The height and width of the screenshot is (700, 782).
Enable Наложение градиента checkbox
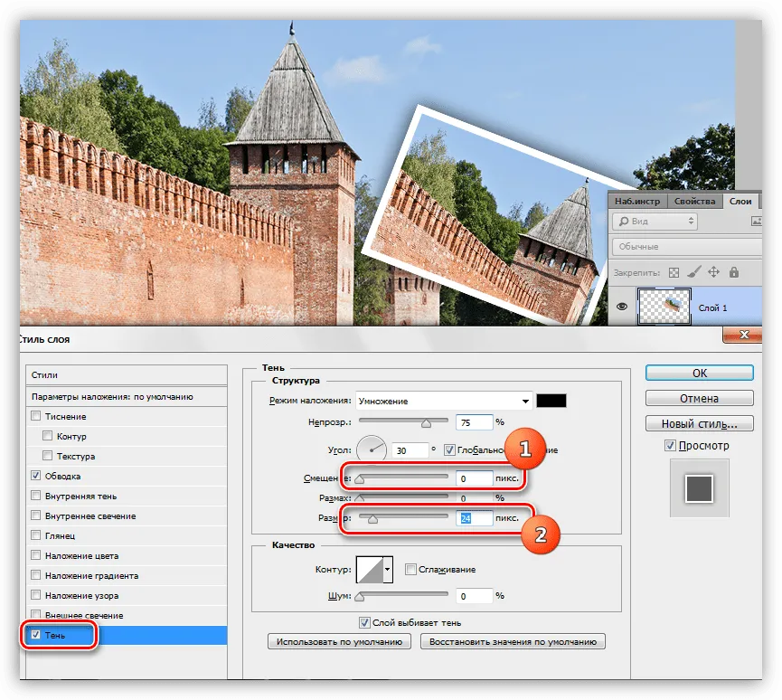pos(36,575)
